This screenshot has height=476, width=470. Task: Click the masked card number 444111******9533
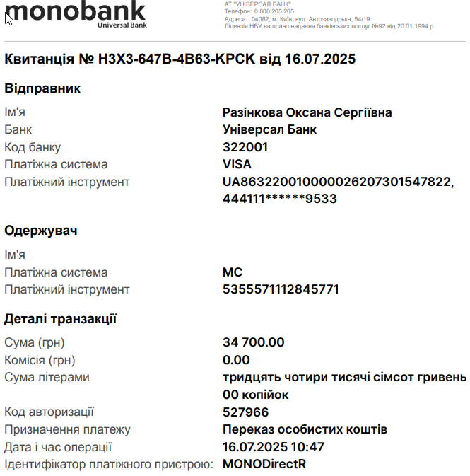(280, 199)
